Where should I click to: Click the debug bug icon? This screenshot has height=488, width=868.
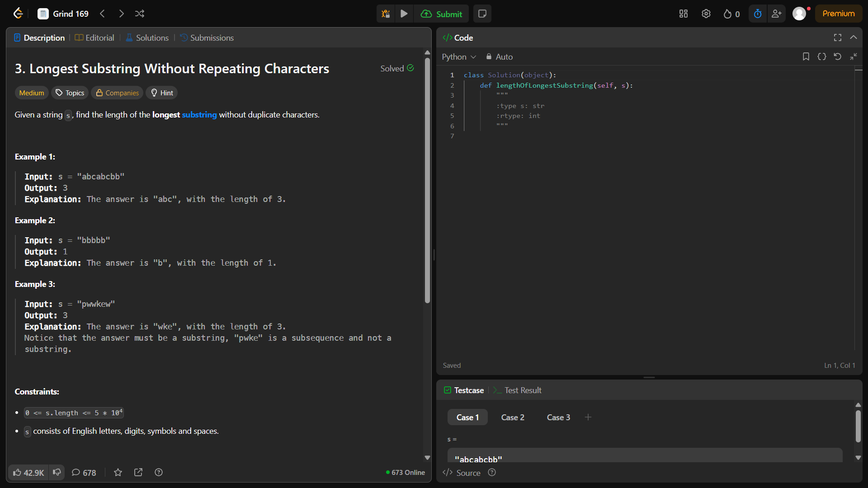pos(386,14)
